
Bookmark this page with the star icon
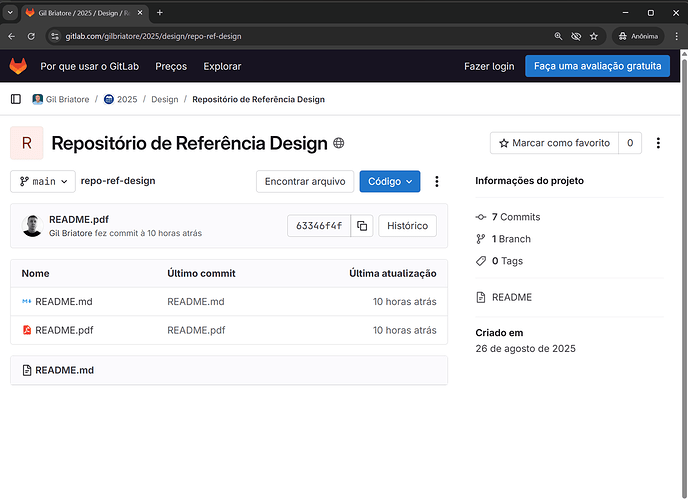click(594, 36)
